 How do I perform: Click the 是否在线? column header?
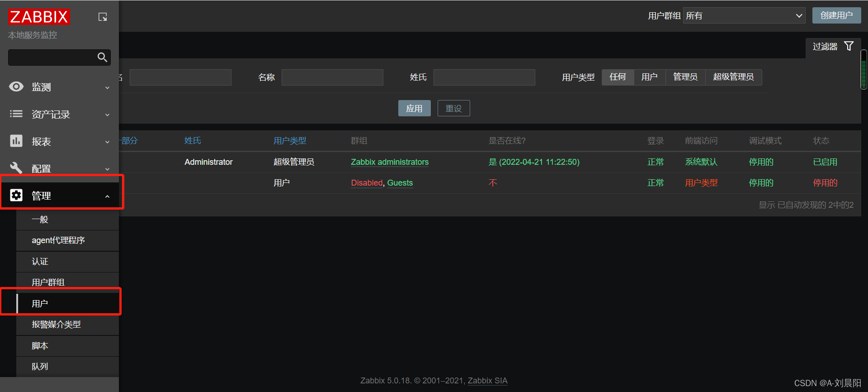coord(507,141)
